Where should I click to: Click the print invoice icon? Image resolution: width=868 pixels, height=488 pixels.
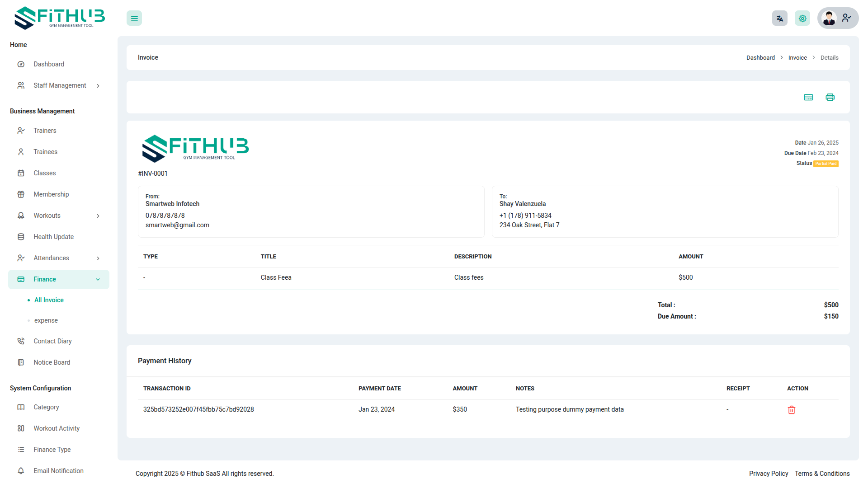(x=830, y=97)
